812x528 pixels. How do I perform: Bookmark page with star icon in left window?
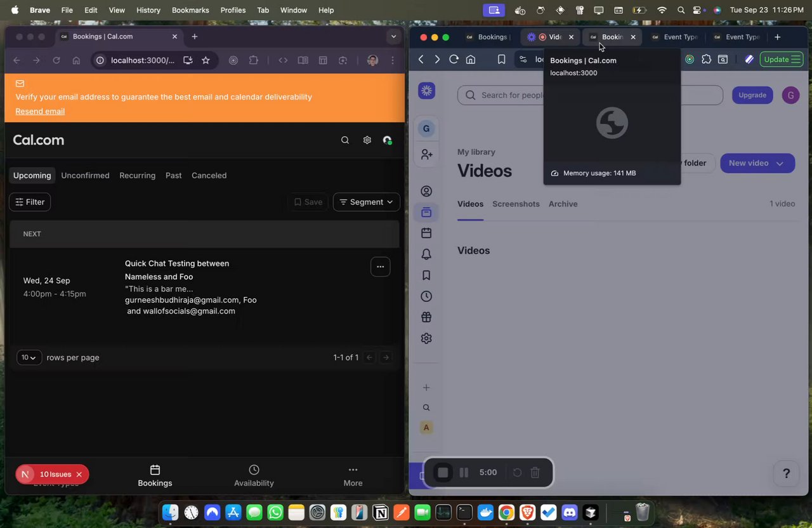[206, 60]
